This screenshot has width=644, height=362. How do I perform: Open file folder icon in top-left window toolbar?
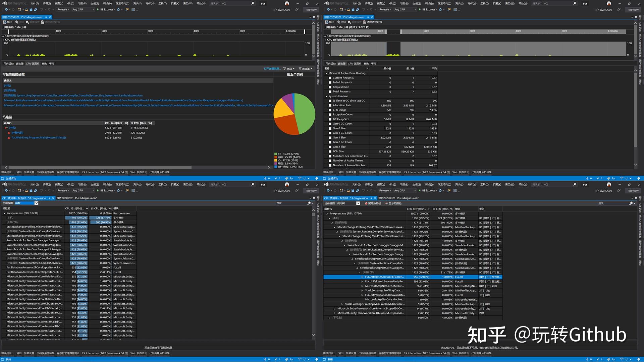pos(26,10)
